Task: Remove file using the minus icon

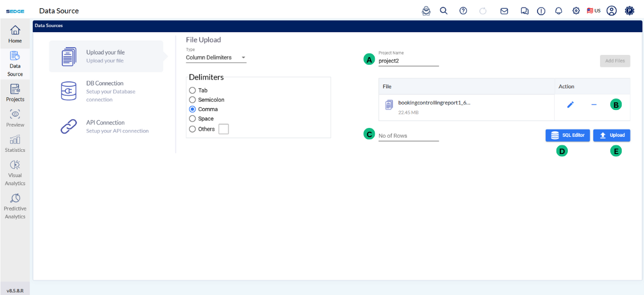Action: click(x=594, y=105)
